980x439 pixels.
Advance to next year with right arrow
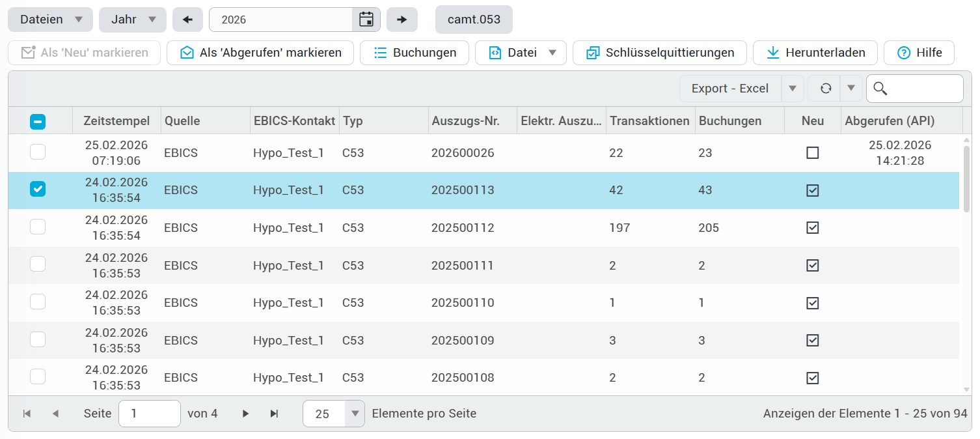402,20
